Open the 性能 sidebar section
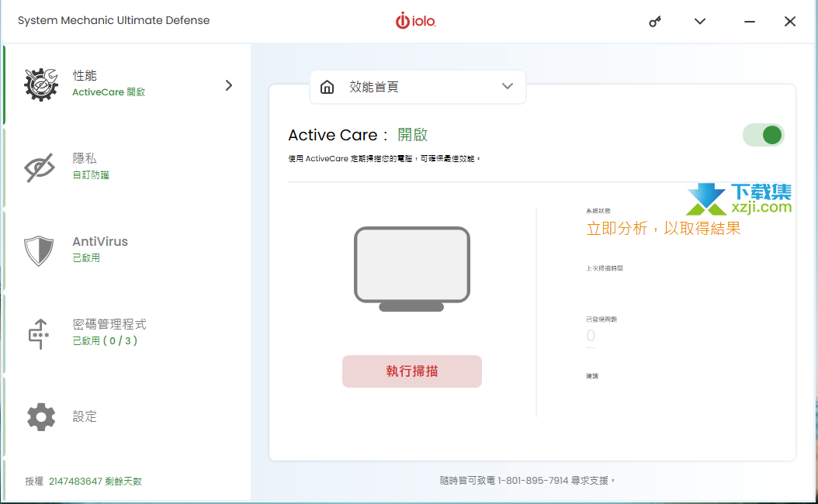 click(x=127, y=85)
